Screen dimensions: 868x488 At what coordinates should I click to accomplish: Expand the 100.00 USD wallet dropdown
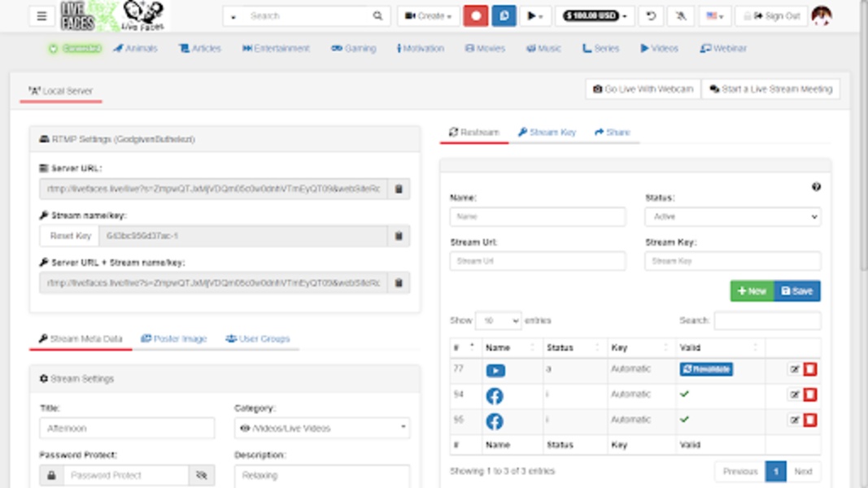pyautogui.click(x=595, y=15)
